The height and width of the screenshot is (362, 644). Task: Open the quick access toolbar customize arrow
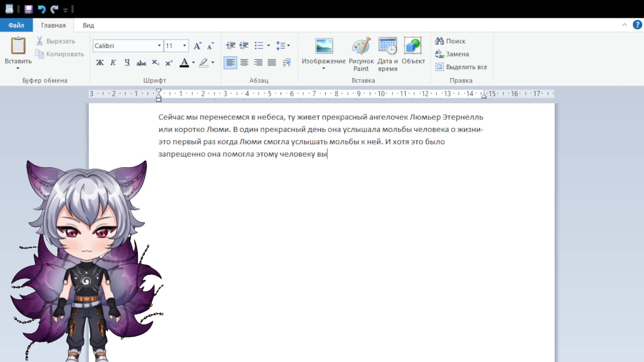click(x=65, y=10)
